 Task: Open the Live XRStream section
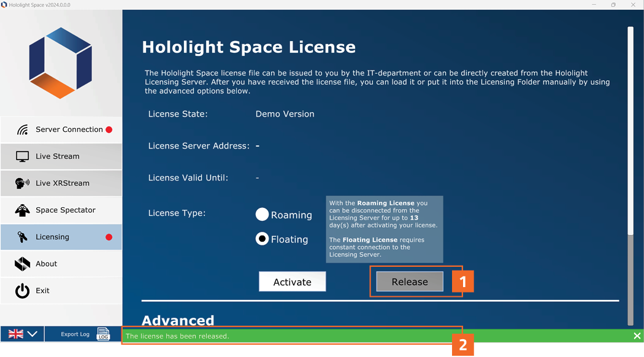(x=61, y=183)
